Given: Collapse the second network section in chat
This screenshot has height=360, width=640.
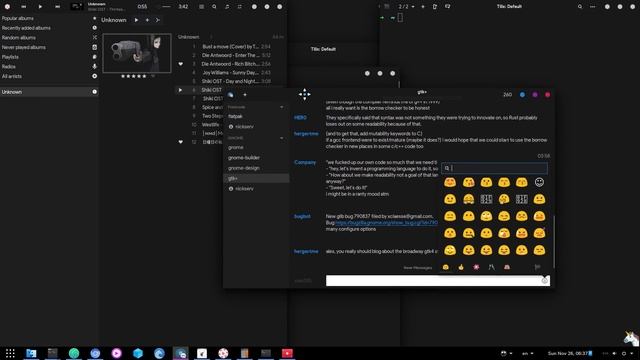Looking at the screenshot, I should coord(282,138).
